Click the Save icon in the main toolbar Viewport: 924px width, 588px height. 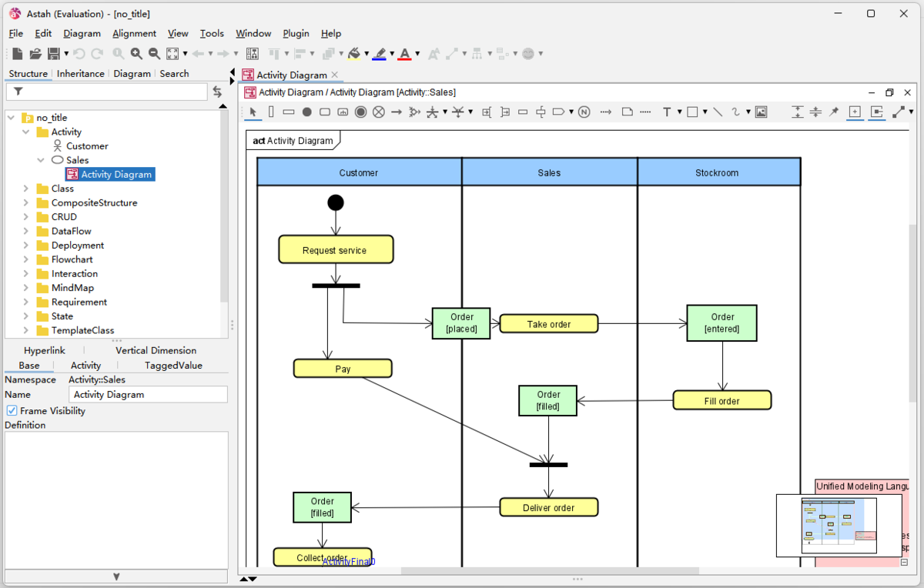click(52, 53)
